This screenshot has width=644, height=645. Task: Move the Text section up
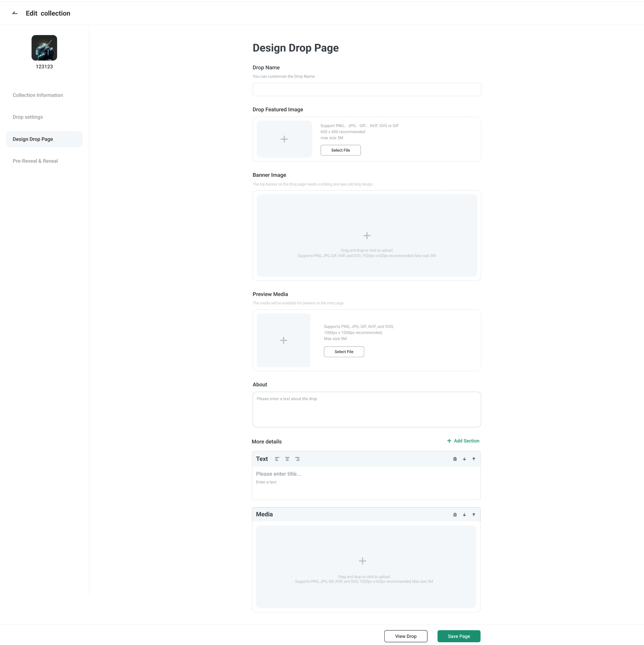point(474,459)
